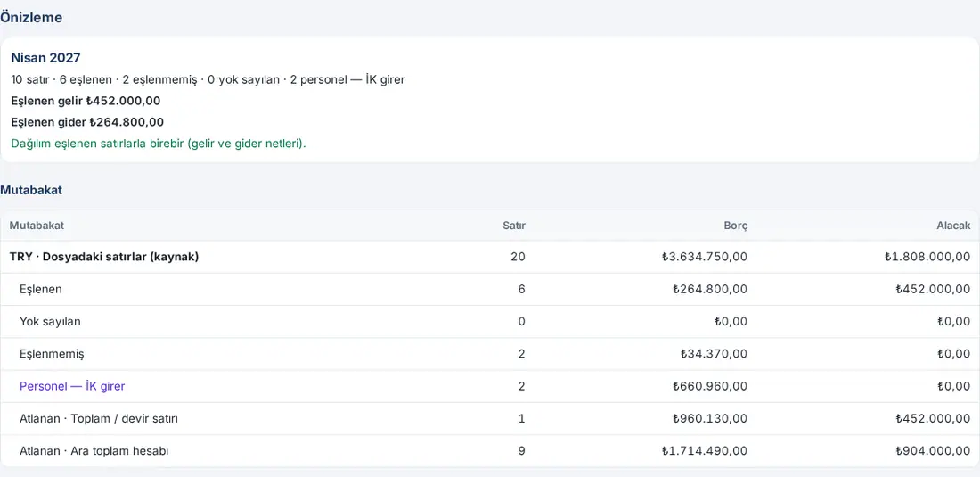Click the Eşlenmemiş row count 2
The height and width of the screenshot is (477, 980).
point(522,354)
